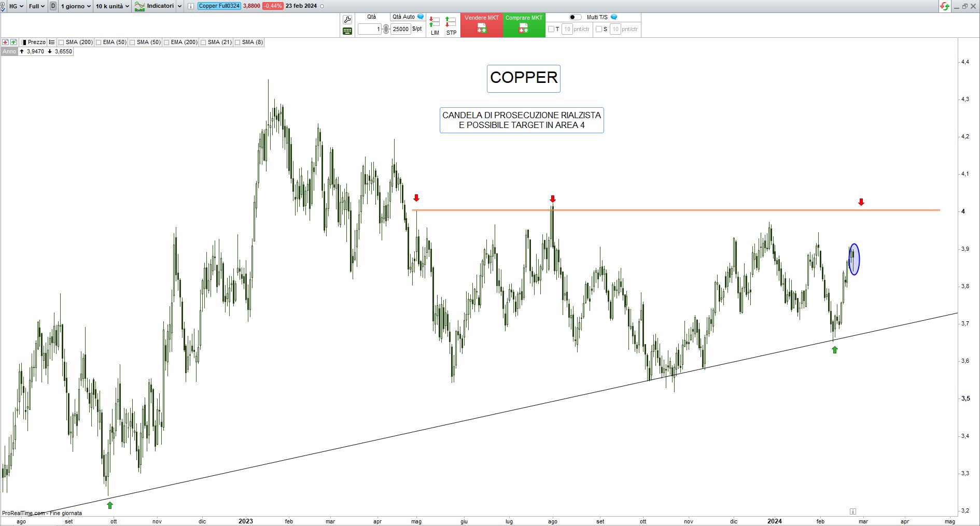The width and height of the screenshot is (980, 526).
Task: Select the STP stop order icon
Action: tap(451, 25)
